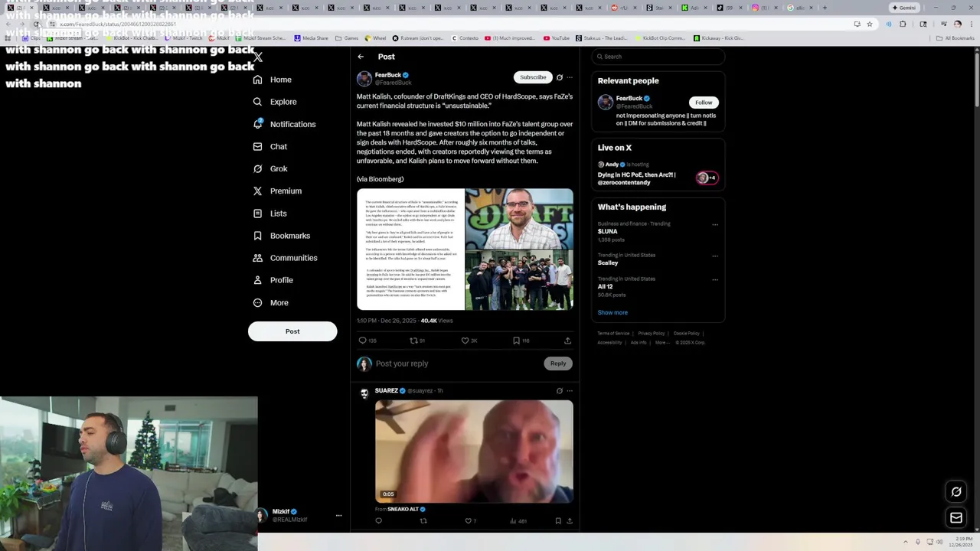Viewport: 980px width, 551px height.
Task: Open the Grok floating button
Action: click(956, 492)
